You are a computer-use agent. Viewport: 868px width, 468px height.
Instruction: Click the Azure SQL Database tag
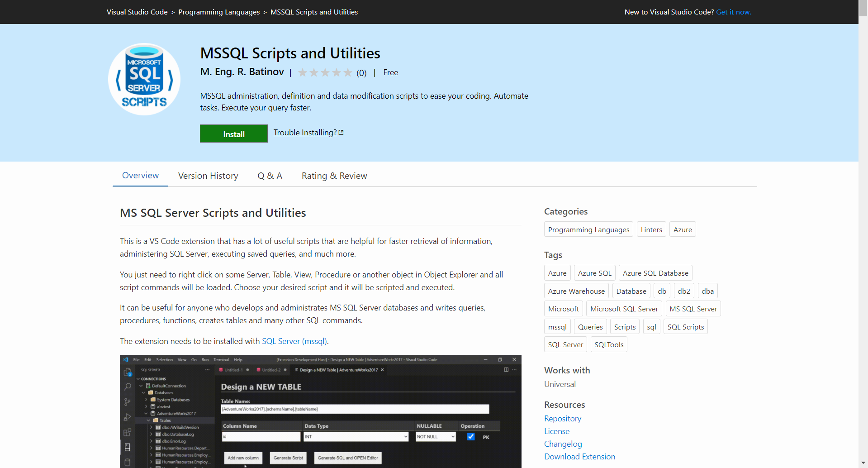point(655,273)
